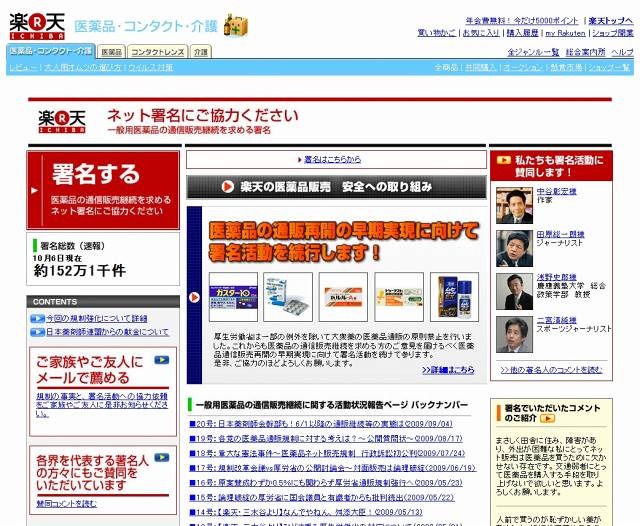The height and width of the screenshot is (526, 640).
Task: Open the 総合案内所 link
Action: 585,52
